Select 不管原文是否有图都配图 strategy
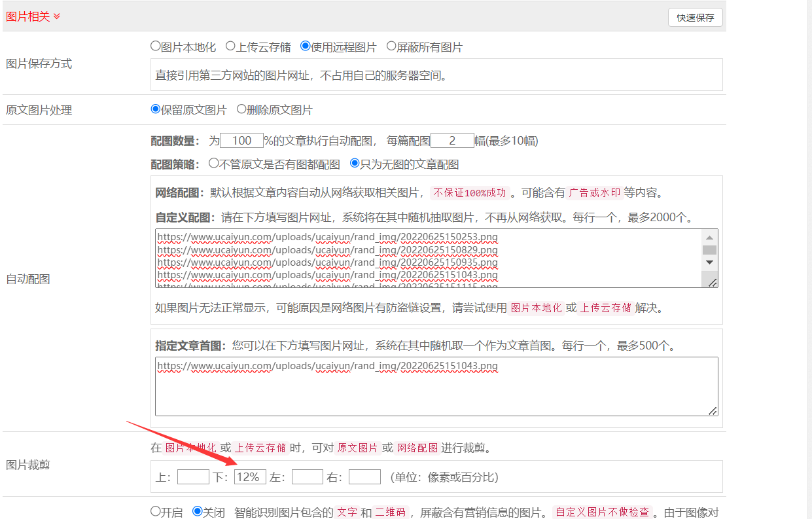 tap(213, 164)
